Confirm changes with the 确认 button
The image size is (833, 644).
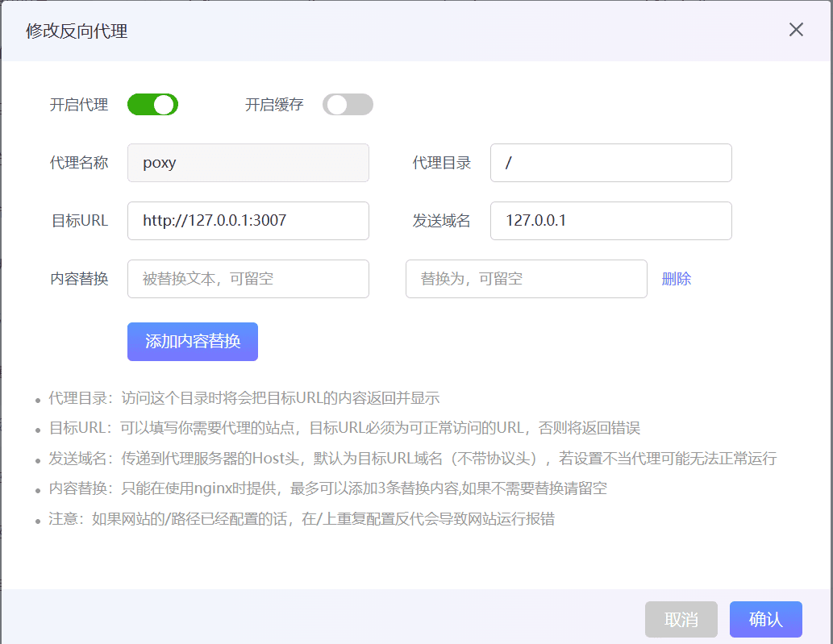pyautogui.click(x=765, y=619)
